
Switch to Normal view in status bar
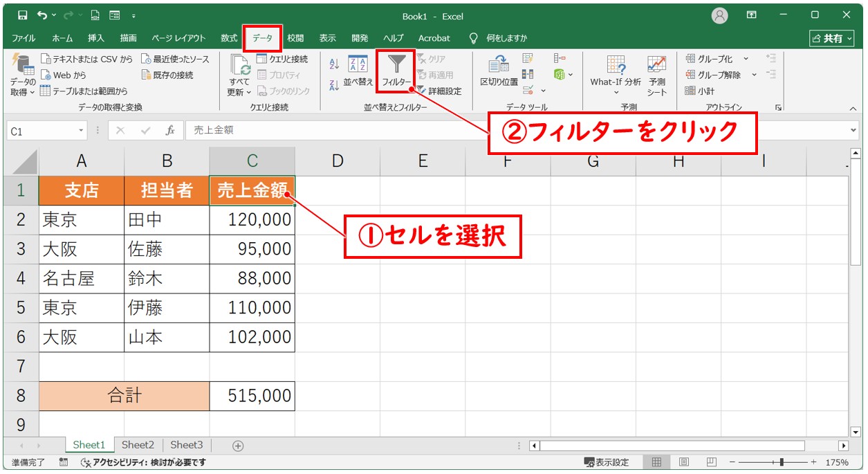(x=657, y=462)
